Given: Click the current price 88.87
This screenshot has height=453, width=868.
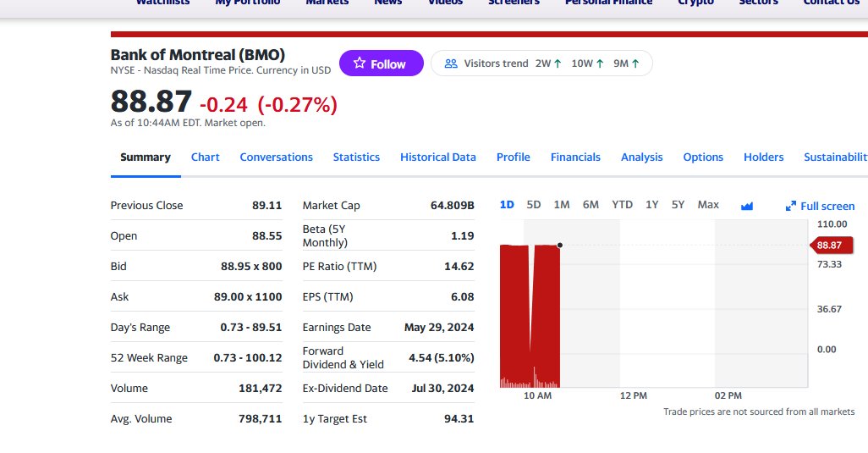Looking at the screenshot, I should click(151, 102).
